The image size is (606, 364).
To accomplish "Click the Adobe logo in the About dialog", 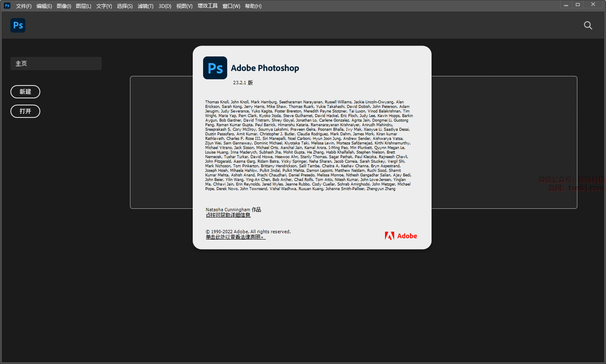I will [x=401, y=236].
